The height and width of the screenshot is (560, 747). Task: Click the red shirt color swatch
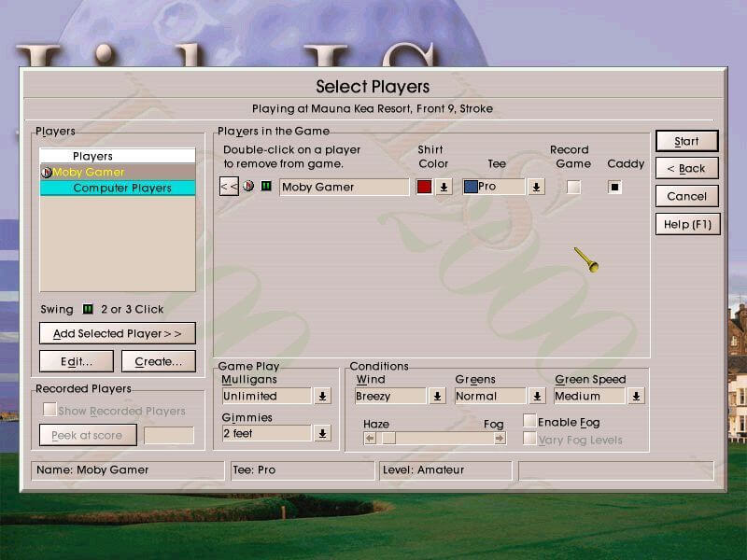[x=424, y=187]
